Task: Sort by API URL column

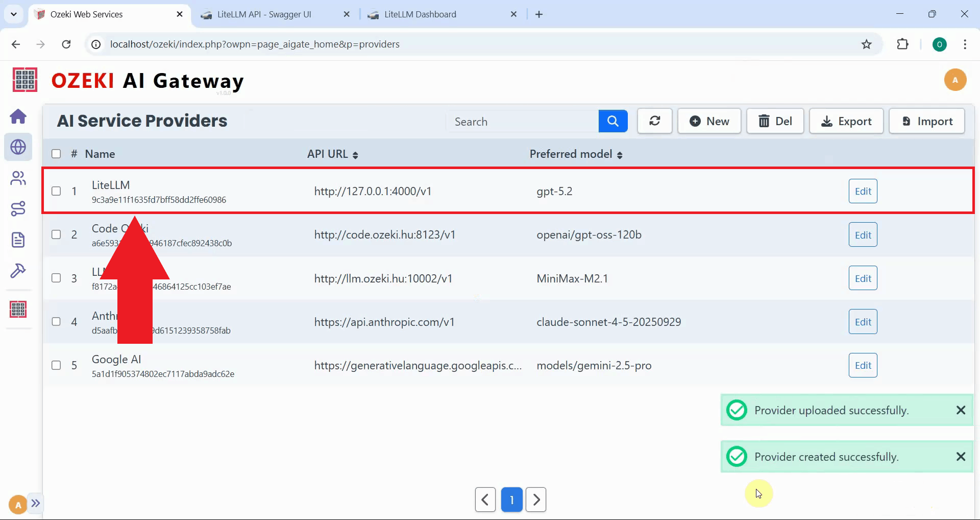Action: point(332,154)
